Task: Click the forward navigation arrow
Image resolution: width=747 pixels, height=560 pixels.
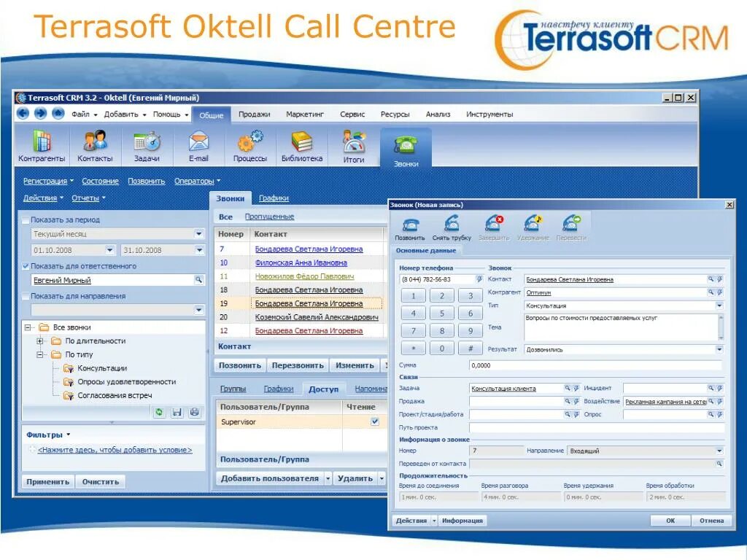Action: [41, 114]
